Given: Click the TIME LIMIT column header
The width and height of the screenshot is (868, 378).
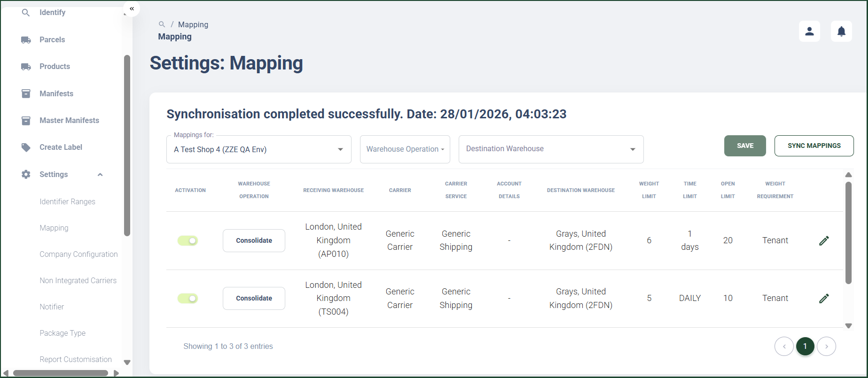Looking at the screenshot, I should [x=690, y=190].
